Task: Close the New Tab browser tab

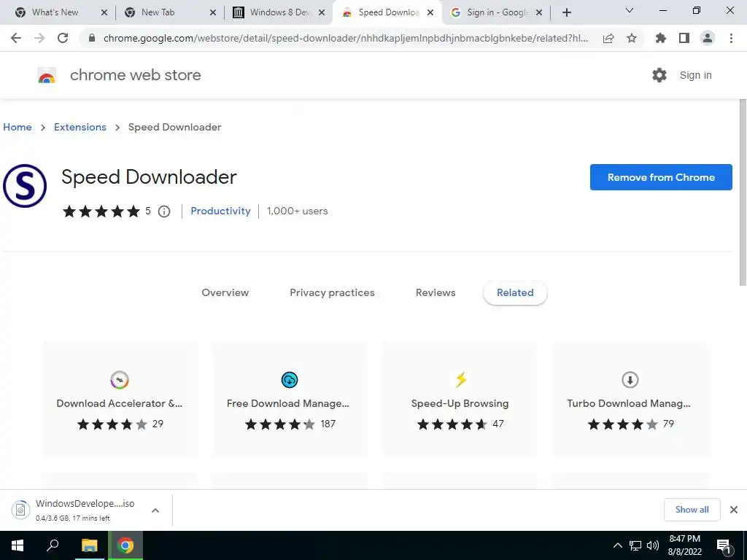Action: tap(213, 13)
